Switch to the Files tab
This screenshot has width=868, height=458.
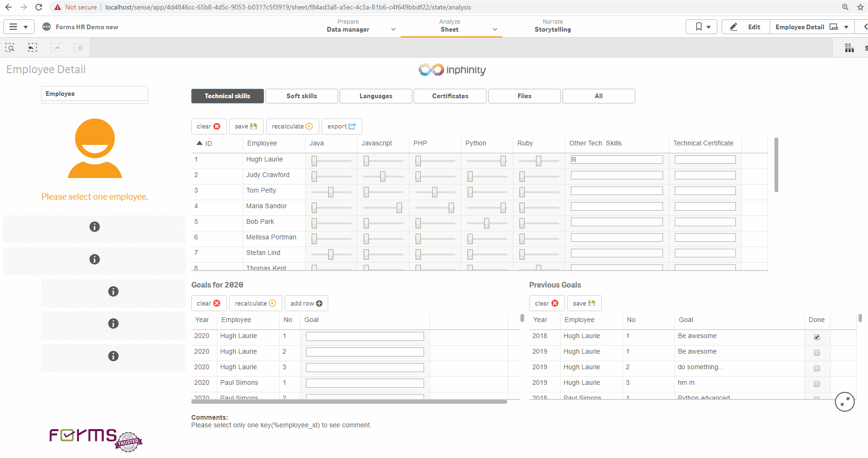click(524, 96)
